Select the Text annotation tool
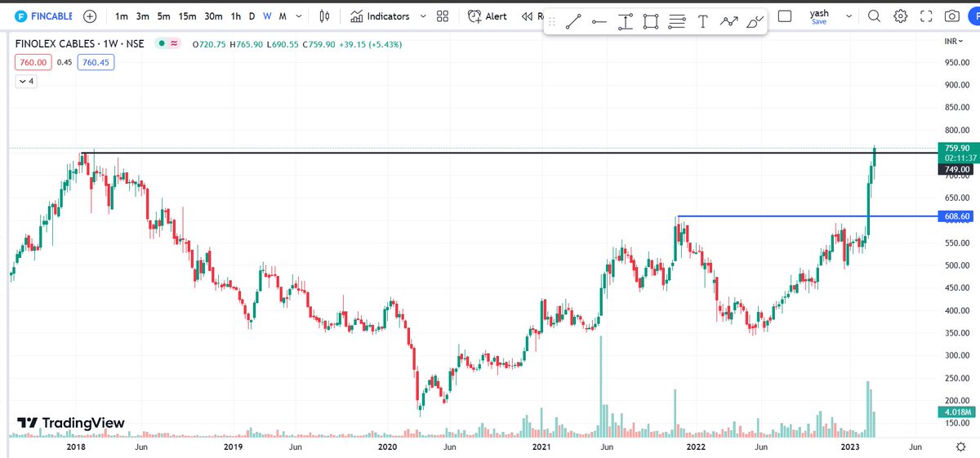The height and width of the screenshot is (458, 980). pyautogui.click(x=702, y=23)
